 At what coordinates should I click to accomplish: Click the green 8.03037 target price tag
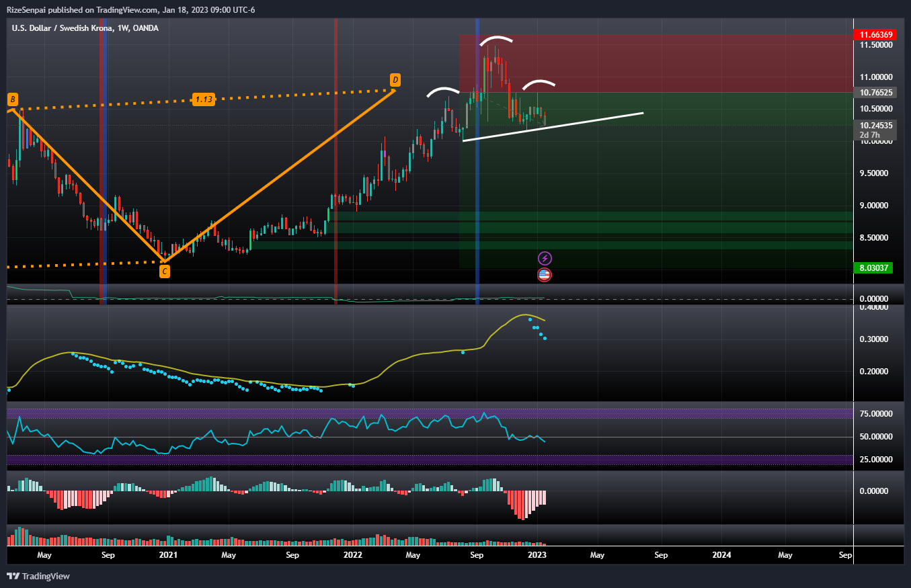[873, 268]
